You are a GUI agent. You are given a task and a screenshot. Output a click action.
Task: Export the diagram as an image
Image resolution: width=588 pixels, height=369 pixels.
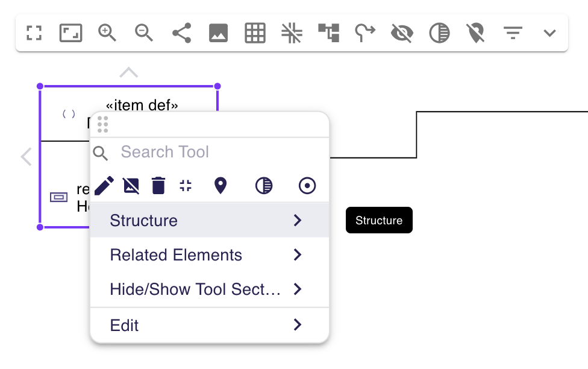pyautogui.click(x=218, y=33)
